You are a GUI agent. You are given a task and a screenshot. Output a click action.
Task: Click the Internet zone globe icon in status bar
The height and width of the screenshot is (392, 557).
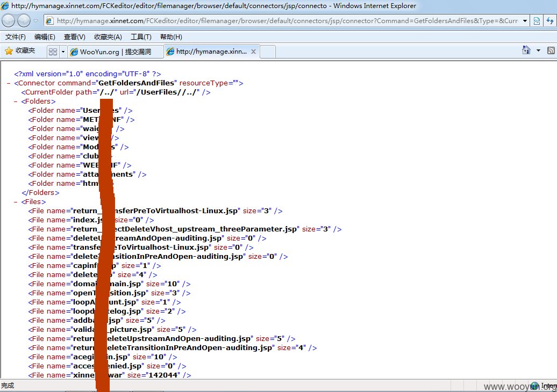(x=534, y=386)
